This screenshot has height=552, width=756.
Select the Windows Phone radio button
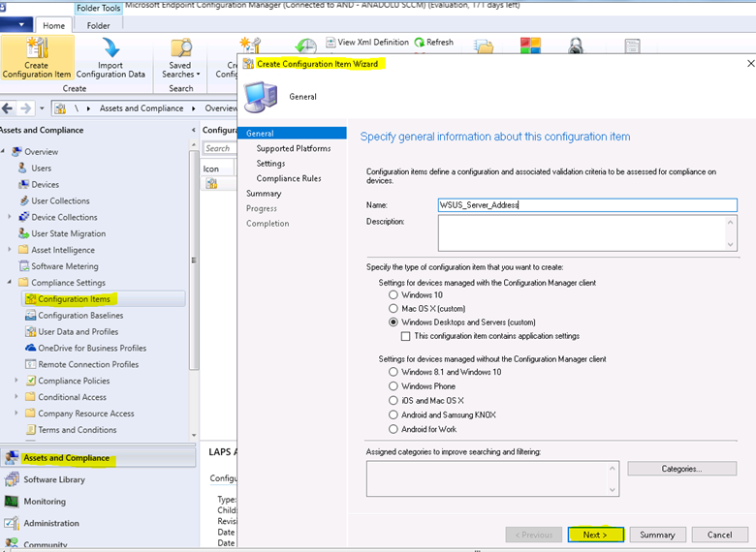pyautogui.click(x=394, y=386)
